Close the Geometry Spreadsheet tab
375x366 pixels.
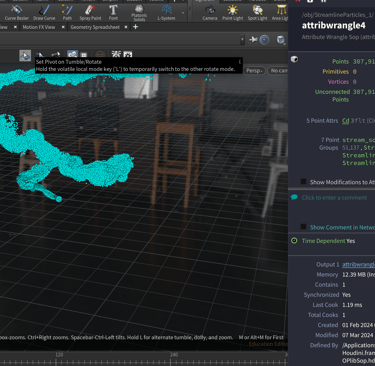[x=126, y=27]
